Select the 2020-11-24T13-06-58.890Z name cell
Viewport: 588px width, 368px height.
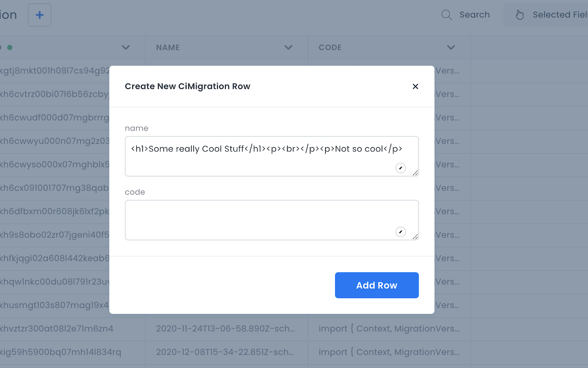tap(226, 329)
